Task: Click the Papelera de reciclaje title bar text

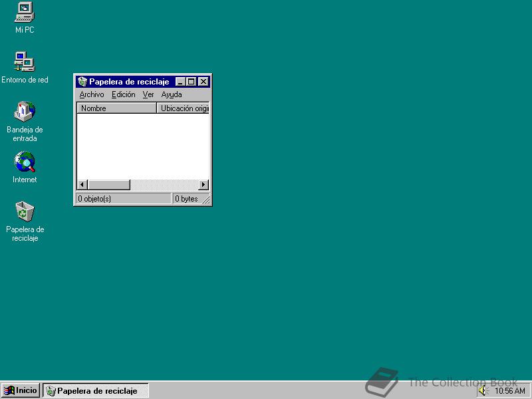Action: click(129, 82)
